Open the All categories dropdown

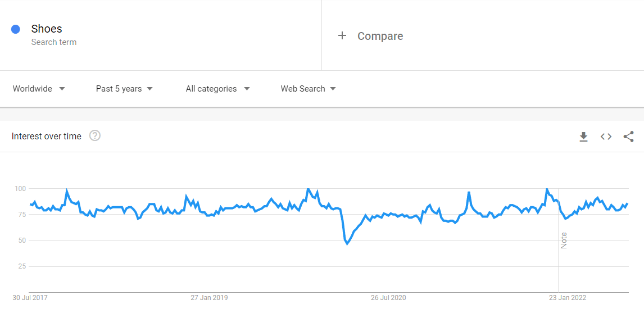217,89
